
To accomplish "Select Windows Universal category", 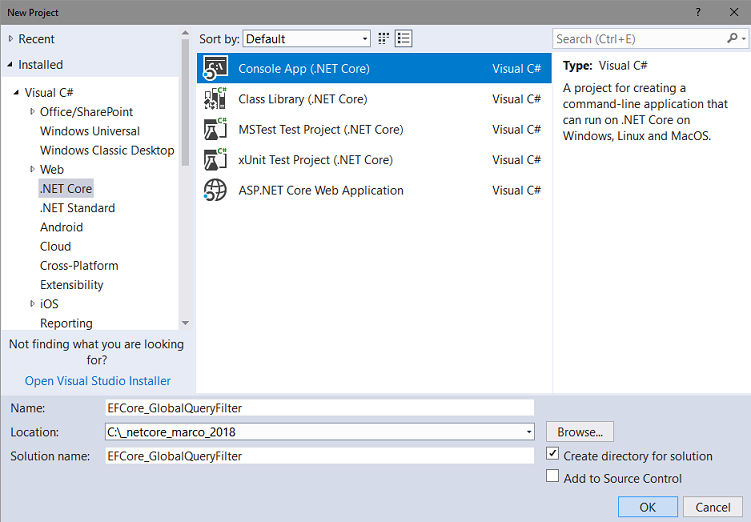I will [90, 131].
